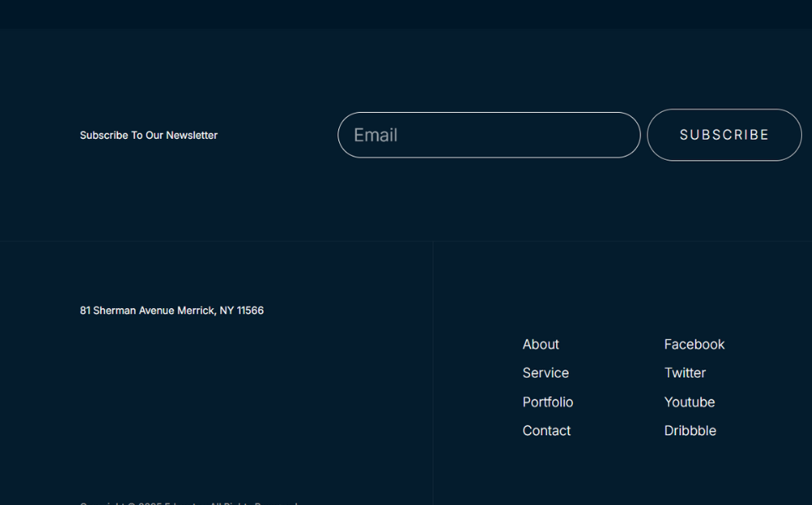Go to the Service page link

click(x=545, y=373)
